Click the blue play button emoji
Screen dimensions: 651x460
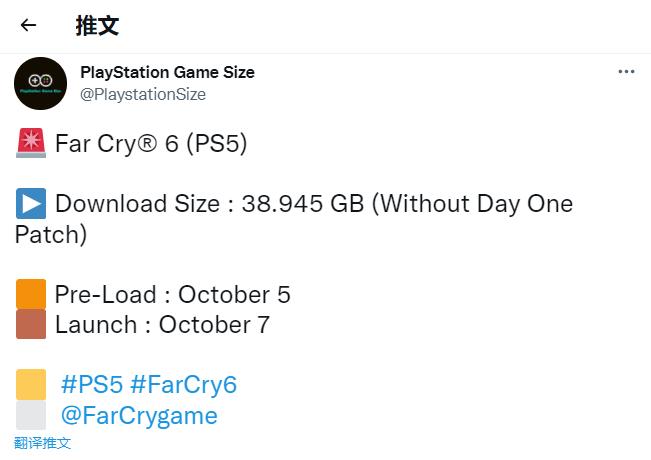31,203
